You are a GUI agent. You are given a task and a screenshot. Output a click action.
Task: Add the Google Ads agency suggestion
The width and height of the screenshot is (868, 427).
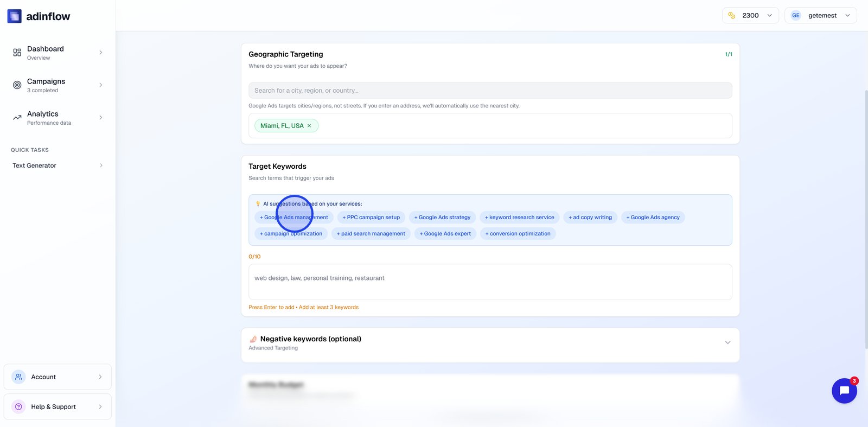tap(653, 218)
